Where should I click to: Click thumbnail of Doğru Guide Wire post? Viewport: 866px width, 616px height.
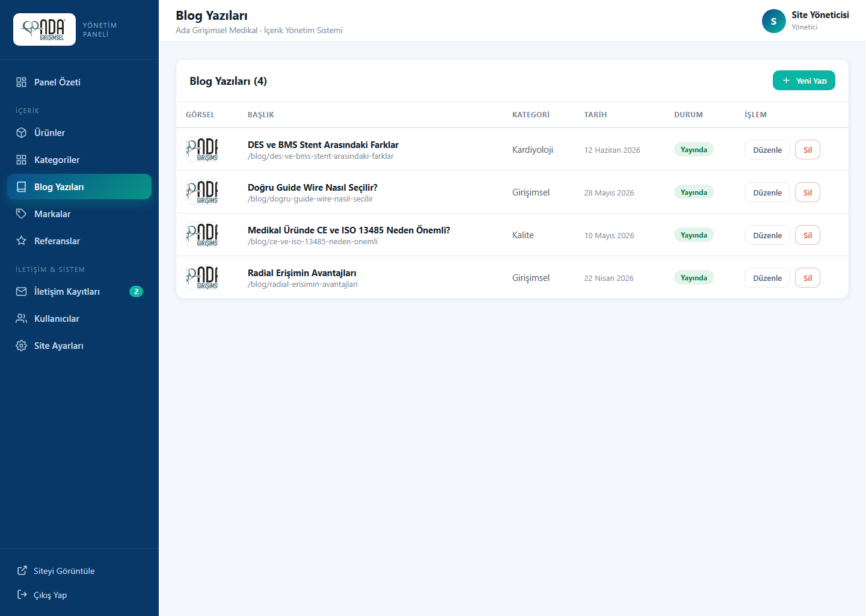pos(202,192)
